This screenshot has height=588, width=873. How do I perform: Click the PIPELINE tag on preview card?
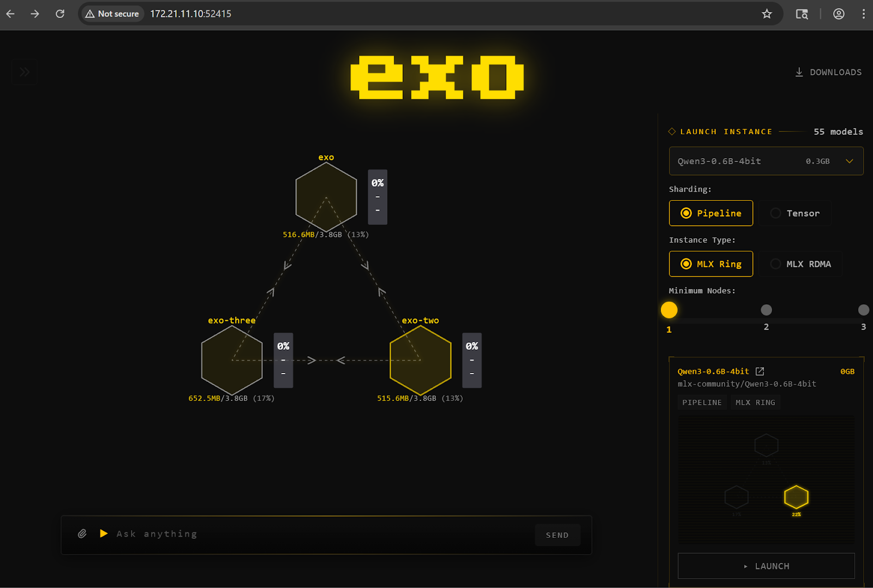[x=702, y=403]
